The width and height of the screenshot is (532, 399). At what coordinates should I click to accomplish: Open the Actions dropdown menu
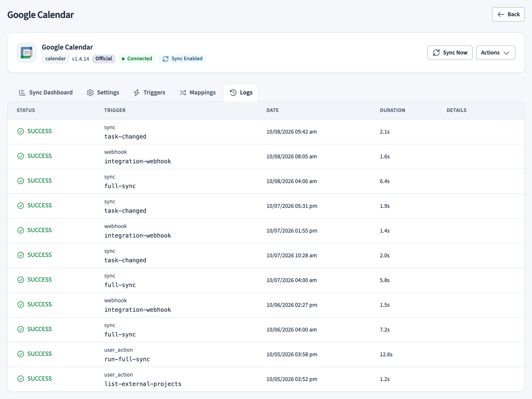click(x=495, y=53)
